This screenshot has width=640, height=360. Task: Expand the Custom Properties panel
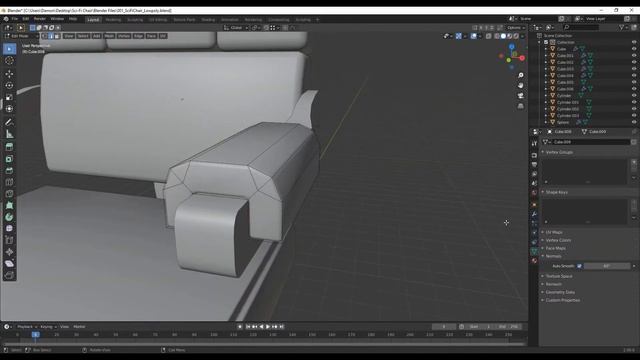click(562, 300)
